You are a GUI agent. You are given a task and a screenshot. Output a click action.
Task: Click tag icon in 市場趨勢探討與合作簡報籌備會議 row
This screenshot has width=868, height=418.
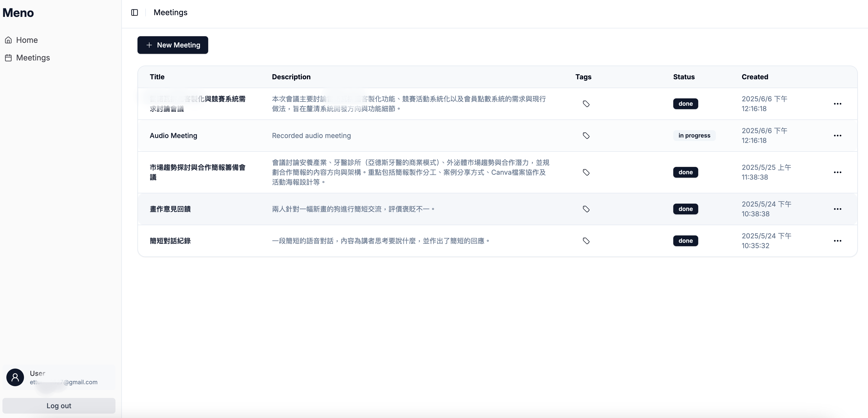586,172
